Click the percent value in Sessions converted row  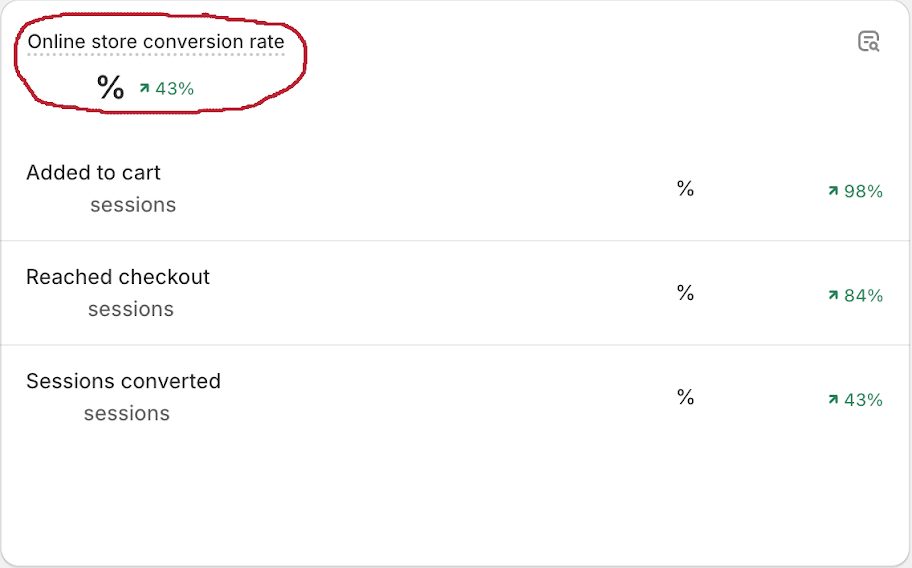[x=685, y=397]
